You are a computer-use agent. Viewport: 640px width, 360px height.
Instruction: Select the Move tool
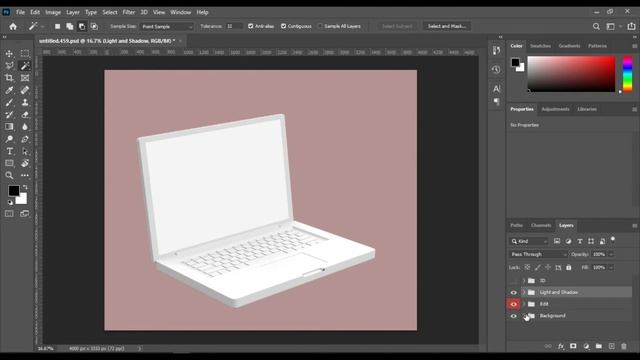[x=9, y=53]
